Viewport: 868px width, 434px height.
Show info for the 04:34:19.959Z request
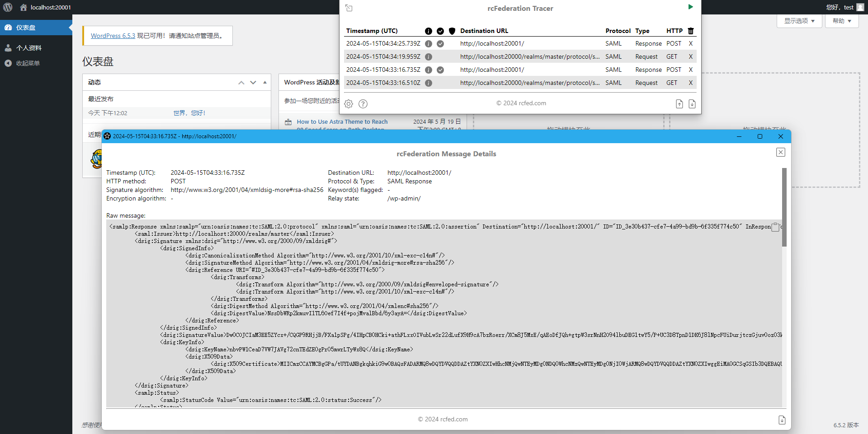coord(429,57)
